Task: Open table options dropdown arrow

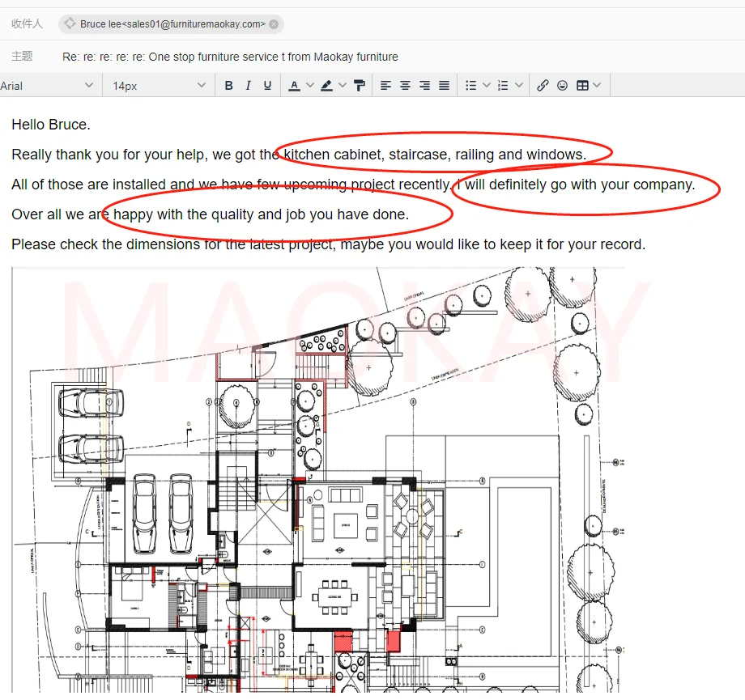Action: (x=598, y=86)
